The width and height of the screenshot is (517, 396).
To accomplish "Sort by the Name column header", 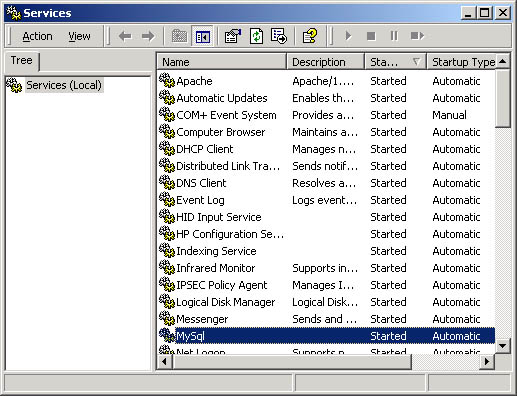I will point(221,62).
